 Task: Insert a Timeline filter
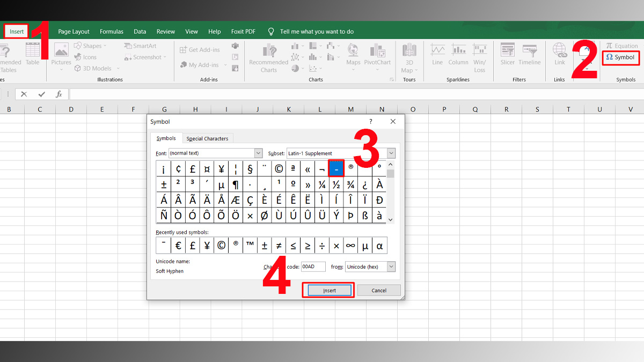coord(529,57)
